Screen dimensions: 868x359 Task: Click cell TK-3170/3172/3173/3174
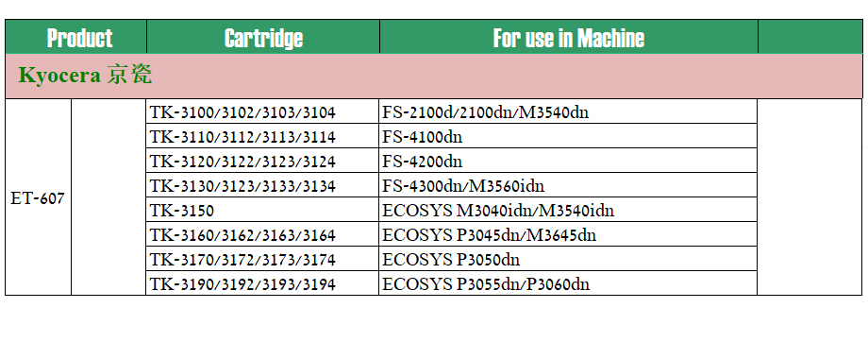click(262, 259)
